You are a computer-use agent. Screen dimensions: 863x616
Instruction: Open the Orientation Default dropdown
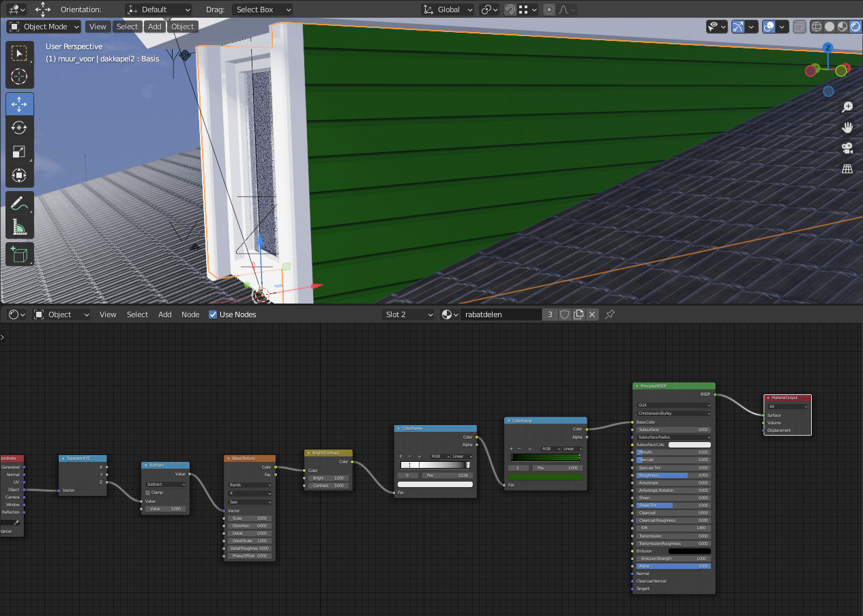click(x=158, y=10)
